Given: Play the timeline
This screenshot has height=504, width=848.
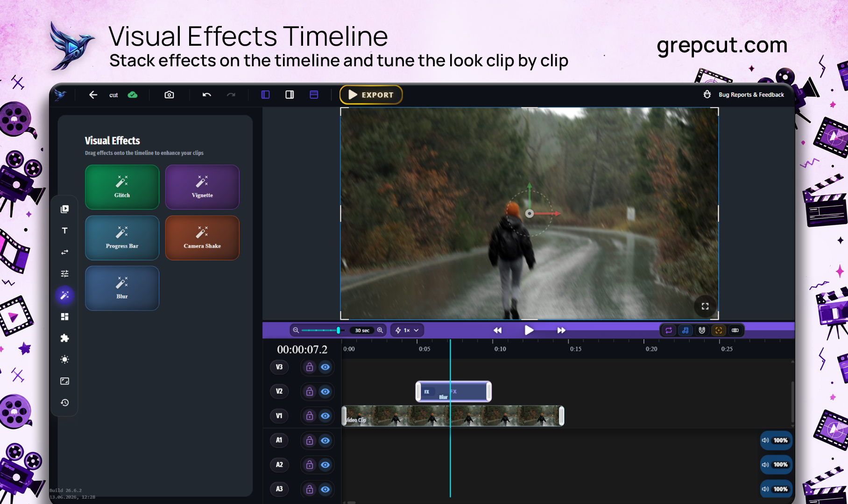Looking at the screenshot, I should tap(529, 330).
